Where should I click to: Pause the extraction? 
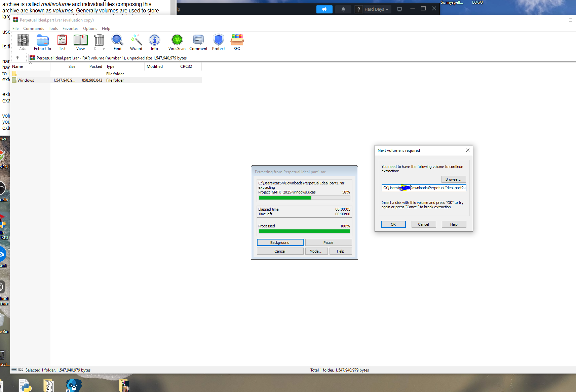click(x=329, y=243)
